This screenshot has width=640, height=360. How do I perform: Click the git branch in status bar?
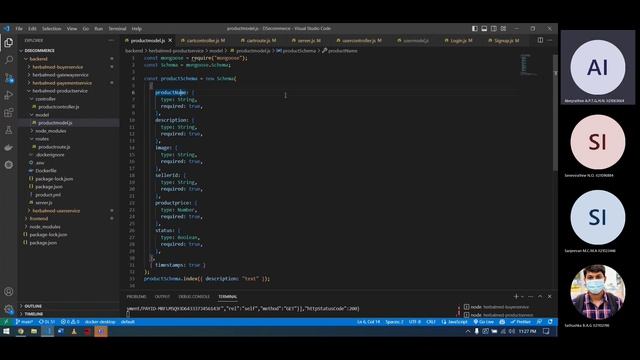point(24,322)
